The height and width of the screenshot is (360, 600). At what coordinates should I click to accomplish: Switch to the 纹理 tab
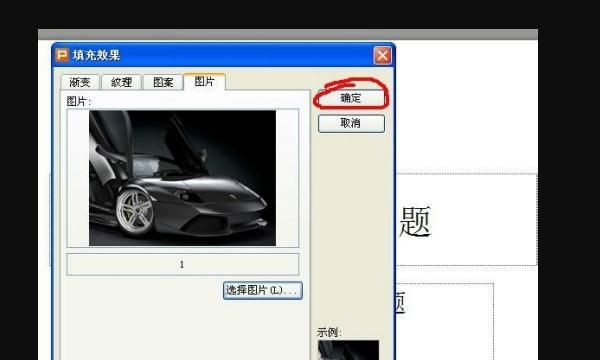coord(121,82)
